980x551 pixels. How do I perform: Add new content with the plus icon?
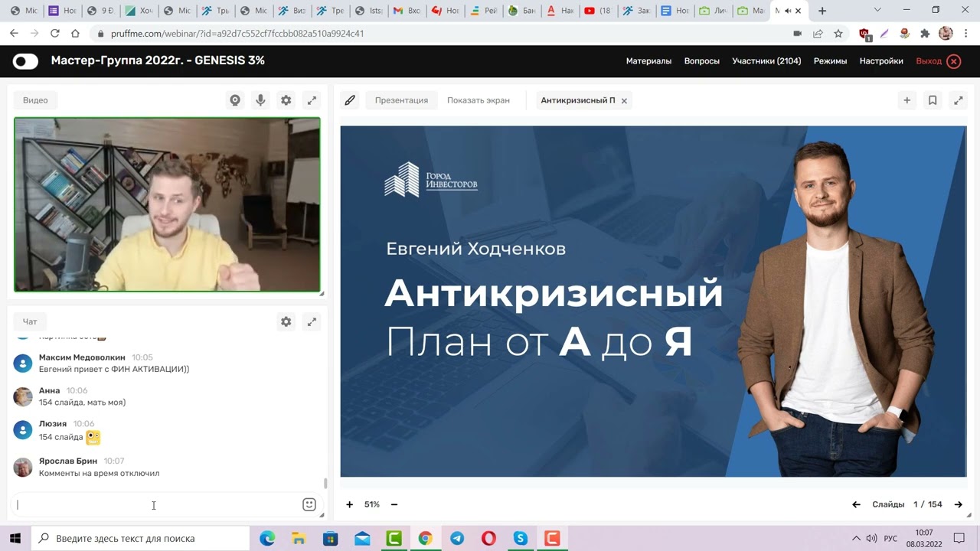pos(906,99)
